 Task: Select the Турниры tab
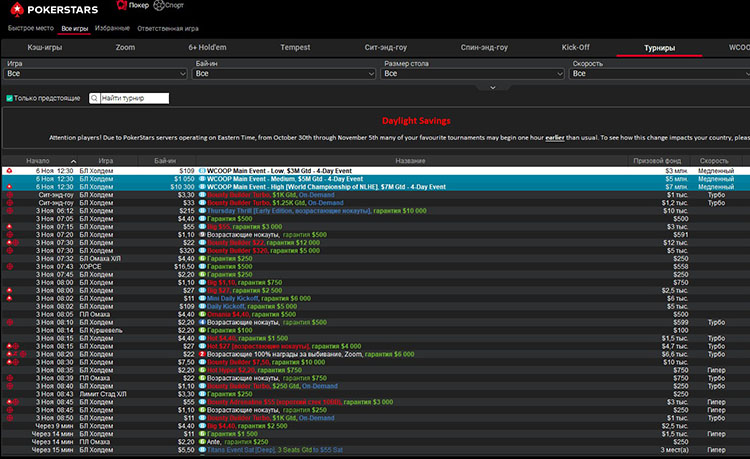coord(659,48)
